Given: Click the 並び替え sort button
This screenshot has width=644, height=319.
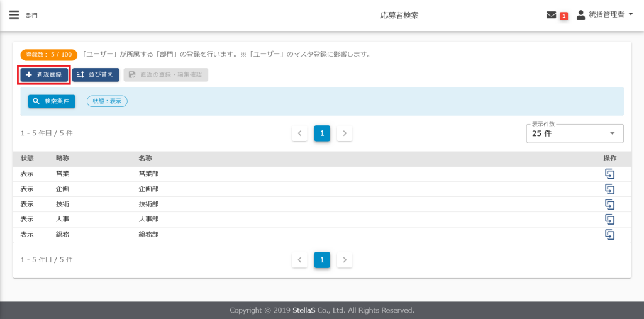Looking at the screenshot, I should pos(96,75).
